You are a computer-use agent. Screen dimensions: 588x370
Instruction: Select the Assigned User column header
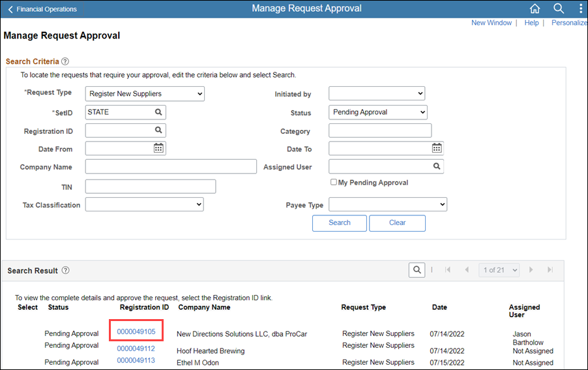coord(524,311)
